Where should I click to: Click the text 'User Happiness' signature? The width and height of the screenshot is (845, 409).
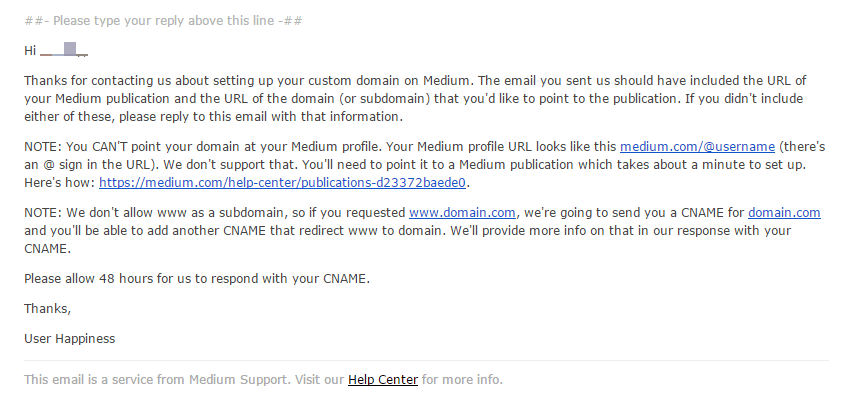pos(70,339)
